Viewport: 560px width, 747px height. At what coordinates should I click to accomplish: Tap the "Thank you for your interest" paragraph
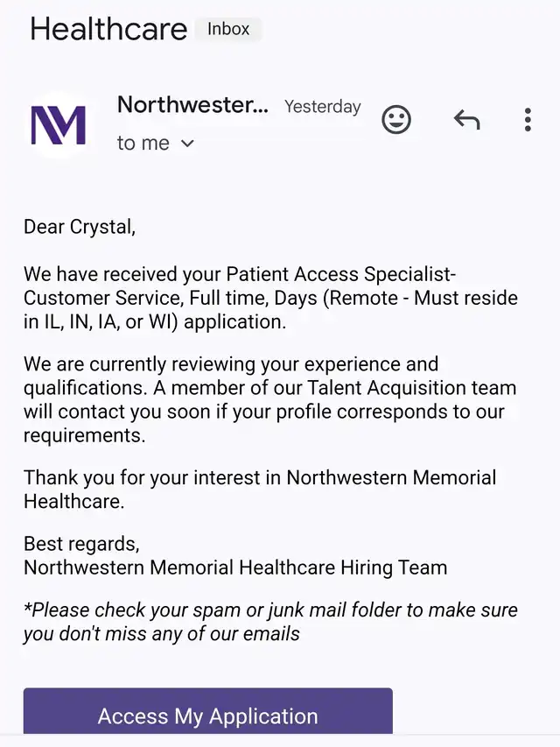point(260,490)
